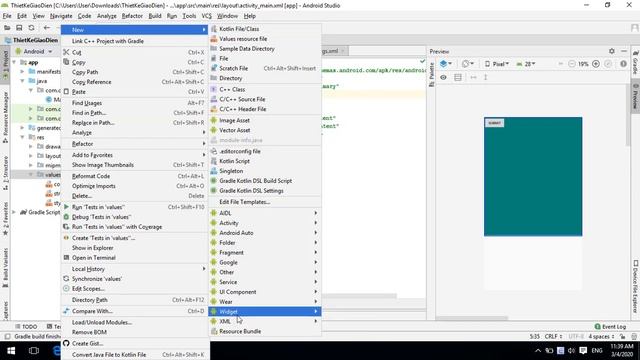Click Compare With option
Viewport: 640px width, 360px height.
pyautogui.click(x=134, y=311)
